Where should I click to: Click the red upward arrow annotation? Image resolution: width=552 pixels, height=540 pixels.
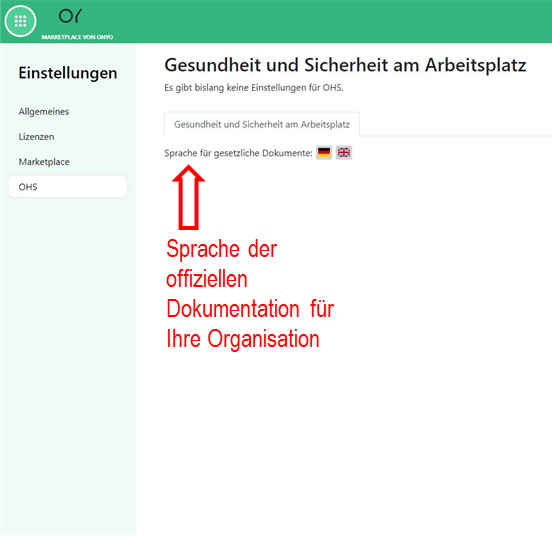pyautogui.click(x=188, y=197)
